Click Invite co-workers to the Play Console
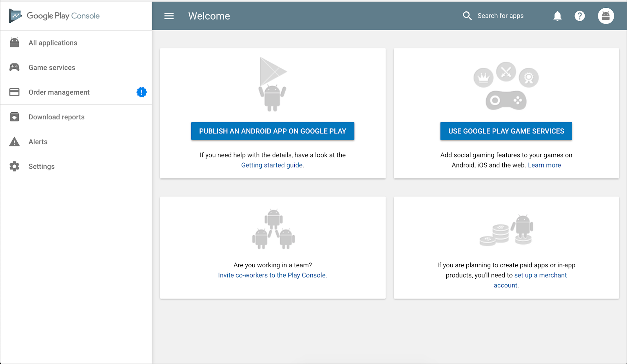 pos(272,275)
